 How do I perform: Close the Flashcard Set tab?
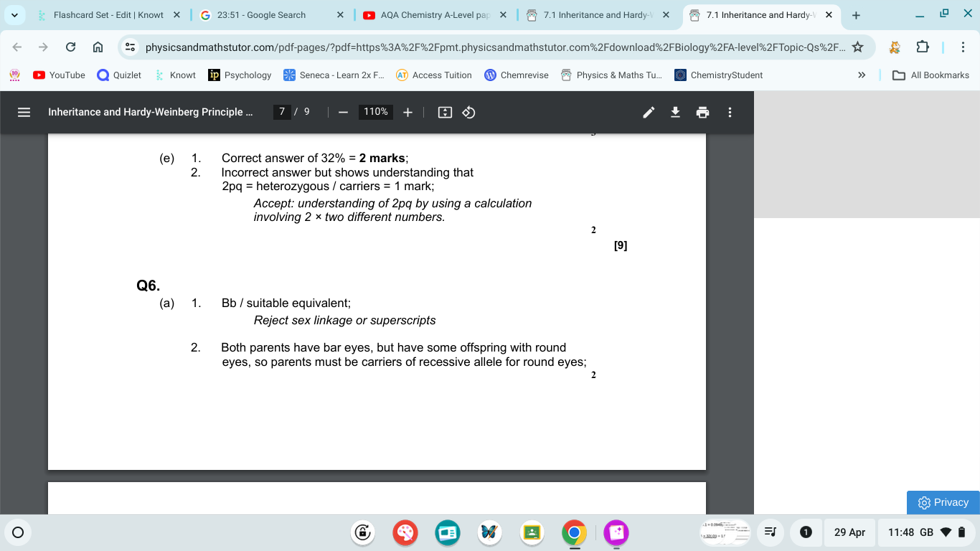[176, 15]
